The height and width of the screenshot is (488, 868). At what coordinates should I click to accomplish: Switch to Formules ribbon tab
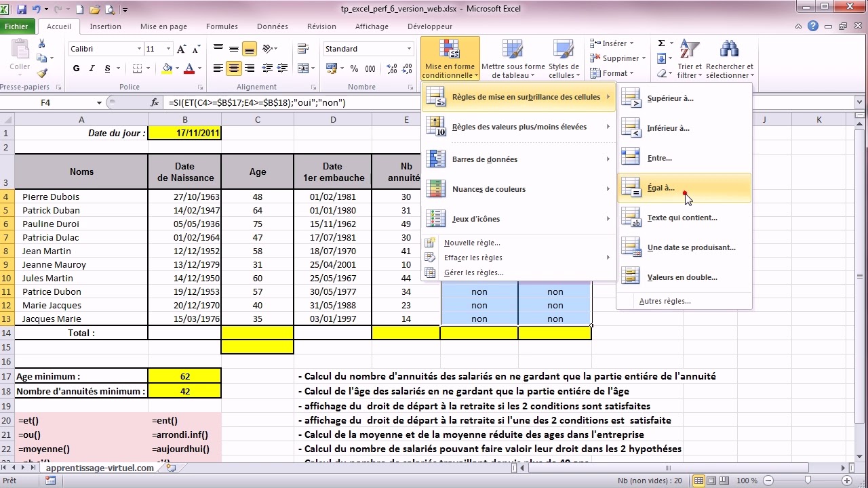[222, 26]
